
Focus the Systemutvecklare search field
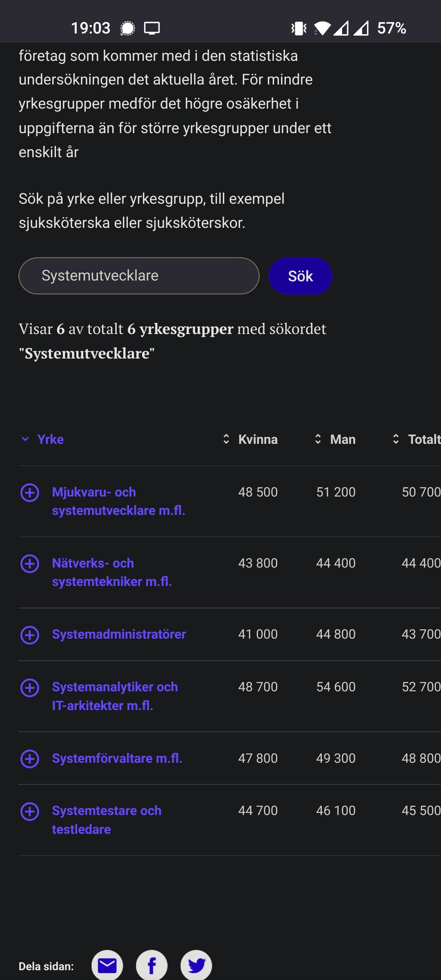[139, 276]
